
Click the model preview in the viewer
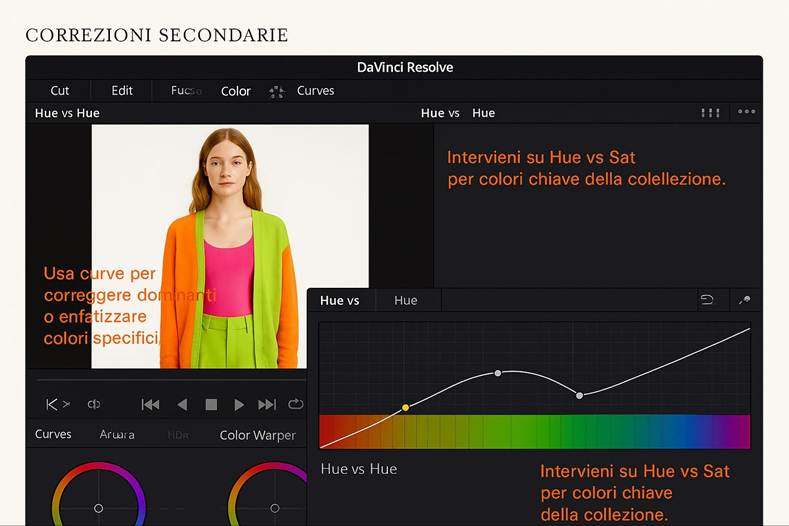coord(230,246)
